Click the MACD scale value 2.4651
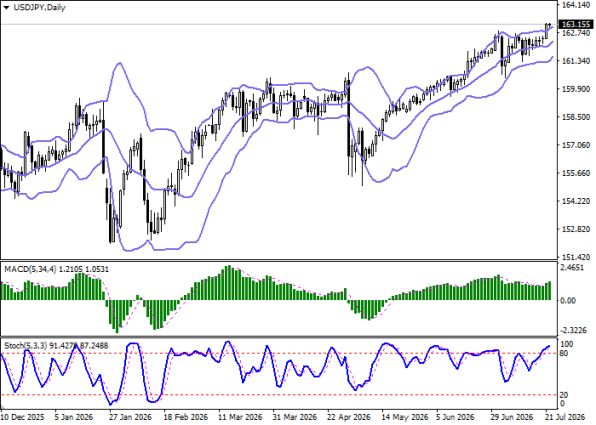This screenshot has height=425, width=596. click(572, 268)
